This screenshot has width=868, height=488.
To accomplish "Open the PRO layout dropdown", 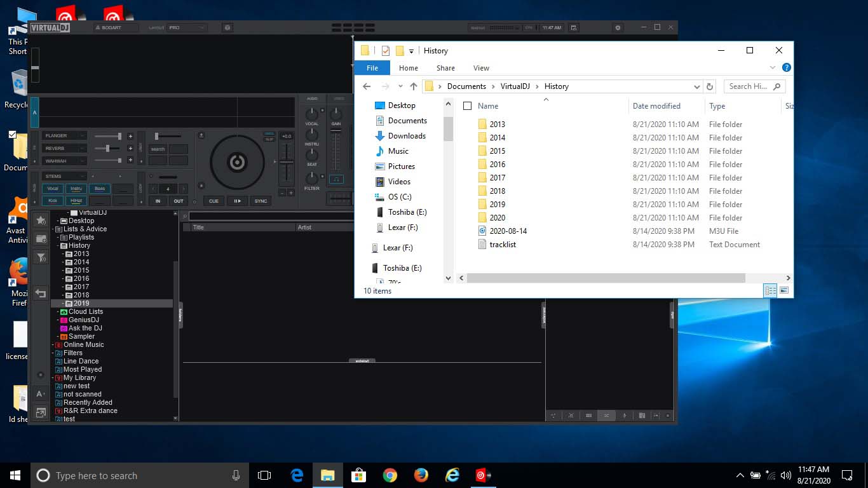I will 187,28.
